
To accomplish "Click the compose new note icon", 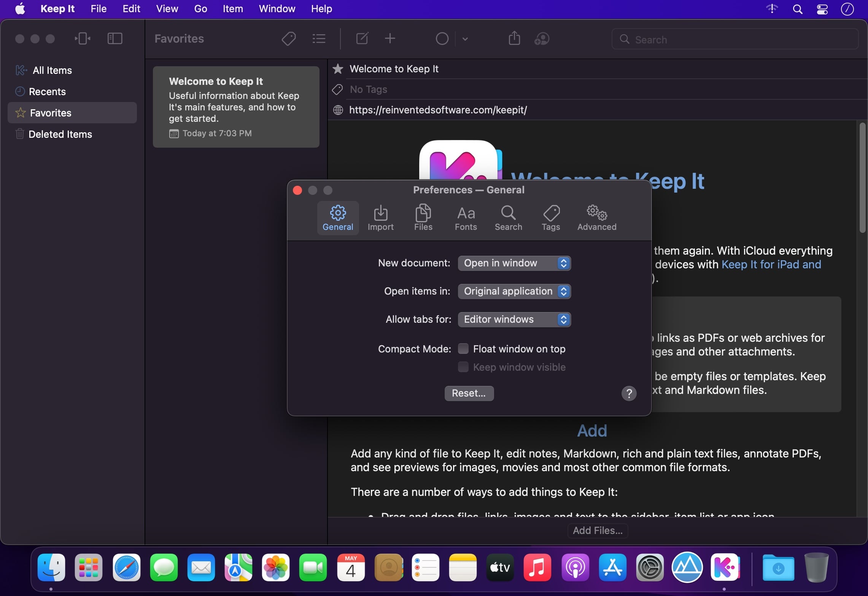I will click(x=362, y=39).
